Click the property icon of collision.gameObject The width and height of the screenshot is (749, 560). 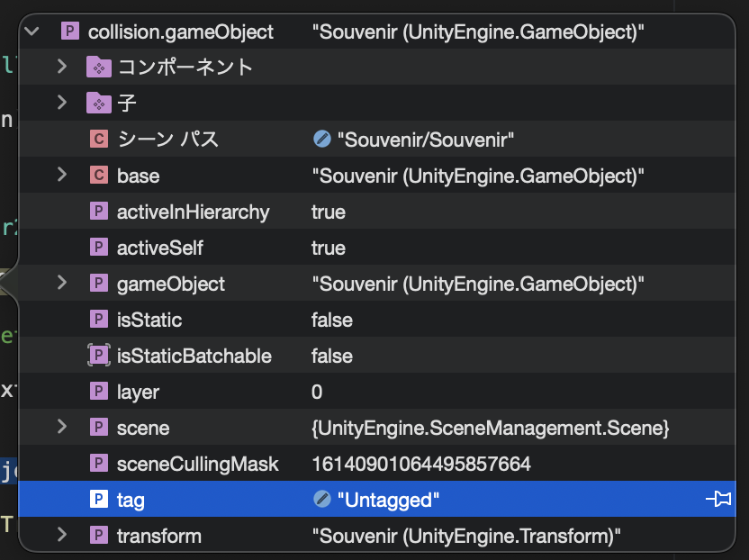[70, 32]
